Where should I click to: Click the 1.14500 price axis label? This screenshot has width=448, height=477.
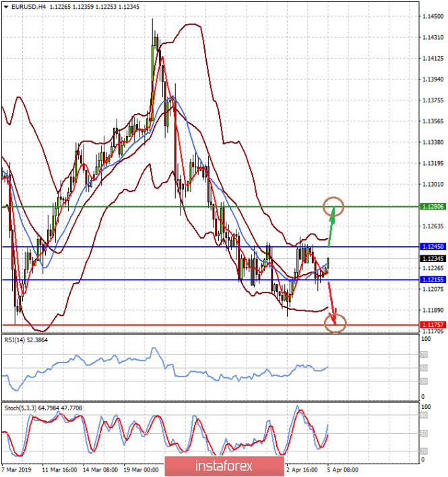point(432,15)
